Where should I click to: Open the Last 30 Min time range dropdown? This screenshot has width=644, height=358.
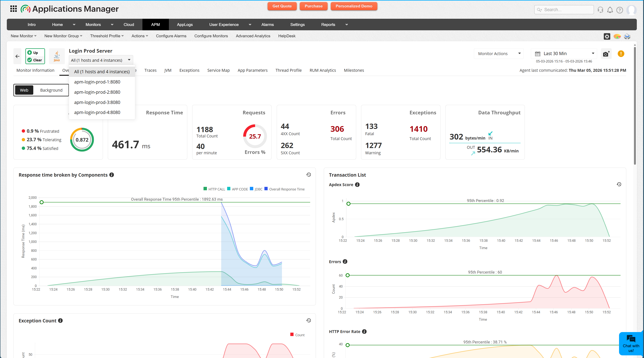[564, 54]
